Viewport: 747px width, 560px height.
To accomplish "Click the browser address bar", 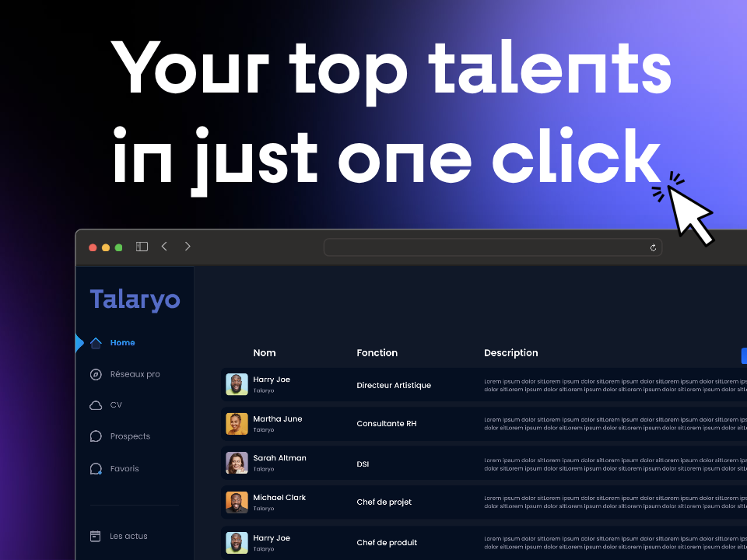I will click(x=493, y=247).
